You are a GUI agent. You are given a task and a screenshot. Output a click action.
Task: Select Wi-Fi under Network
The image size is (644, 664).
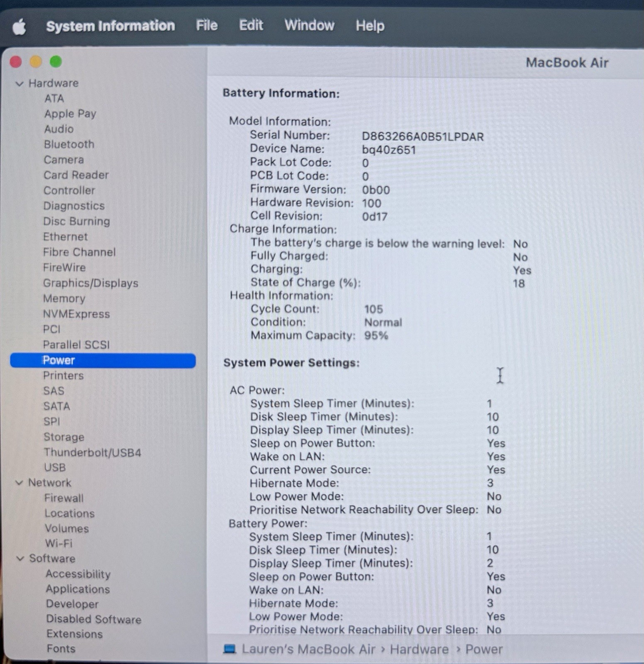[x=59, y=543]
